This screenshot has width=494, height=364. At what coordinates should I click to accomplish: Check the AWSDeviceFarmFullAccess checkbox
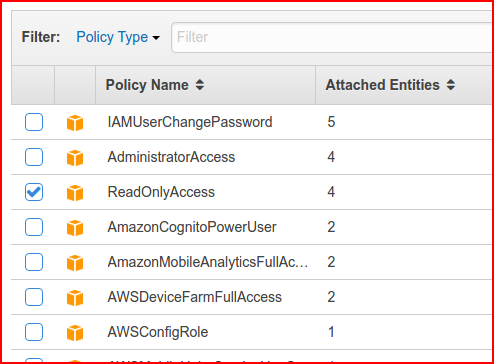click(x=34, y=297)
